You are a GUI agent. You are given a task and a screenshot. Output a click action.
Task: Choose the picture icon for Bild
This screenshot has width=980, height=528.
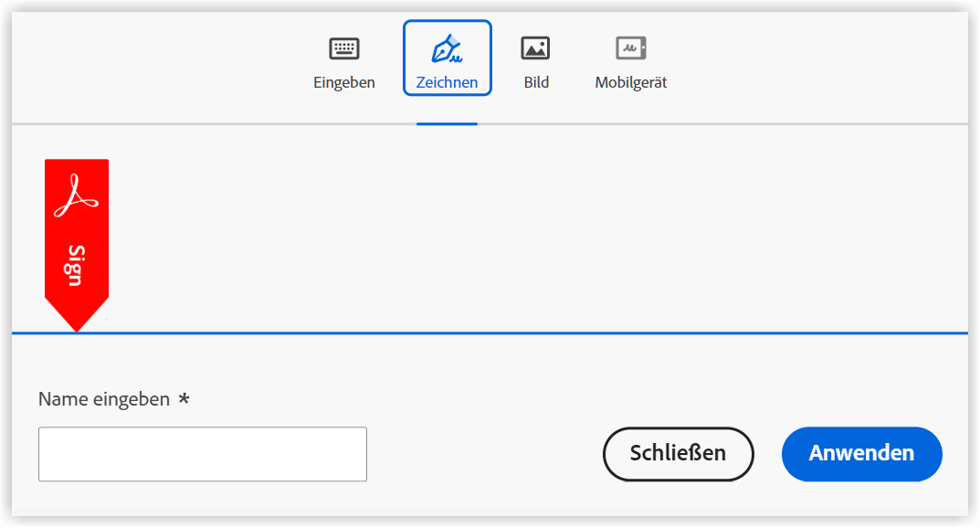pyautogui.click(x=535, y=48)
